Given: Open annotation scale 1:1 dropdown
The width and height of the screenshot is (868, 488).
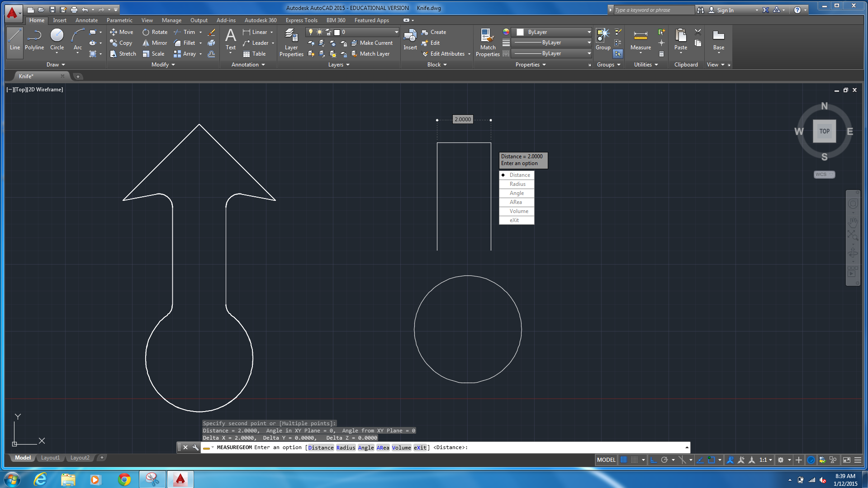Looking at the screenshot, I should click(766, 460).
